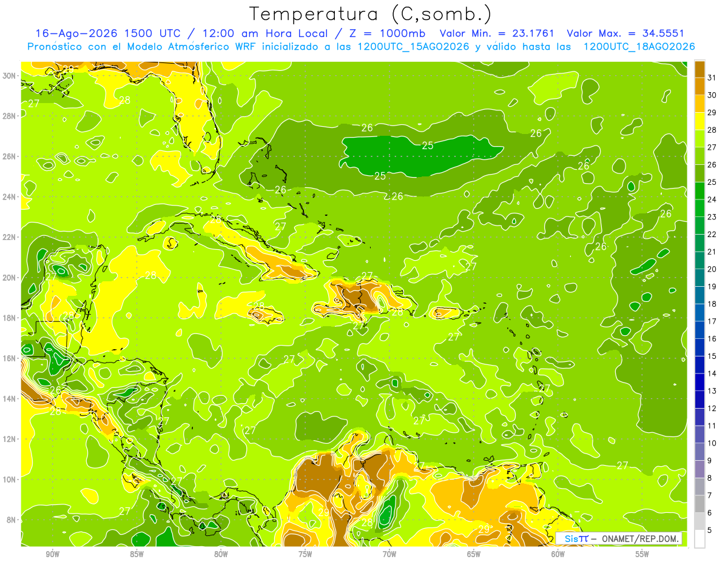Image resolution: width=728 pixels, height=562 pixels.
Task: Click the dark brown colorbar segment above 31
Action: (699, 69)
